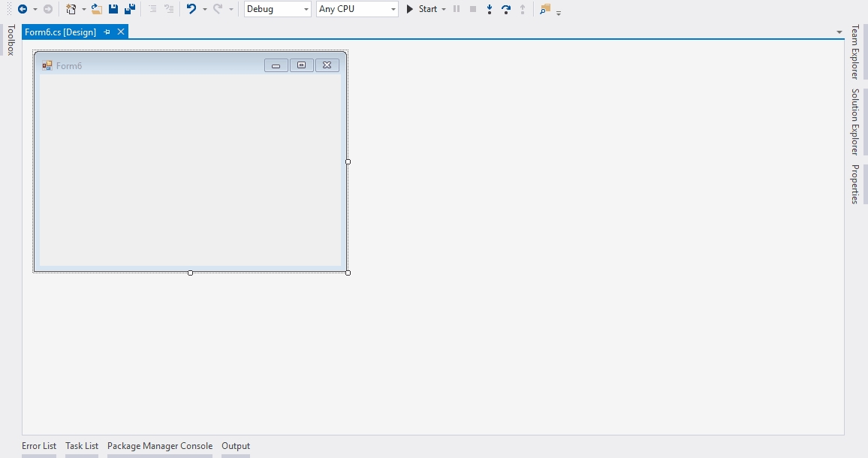Expand the Undo history dropdown arrow
This screenshot has height=458, width=868.
[x=204, y=9]
